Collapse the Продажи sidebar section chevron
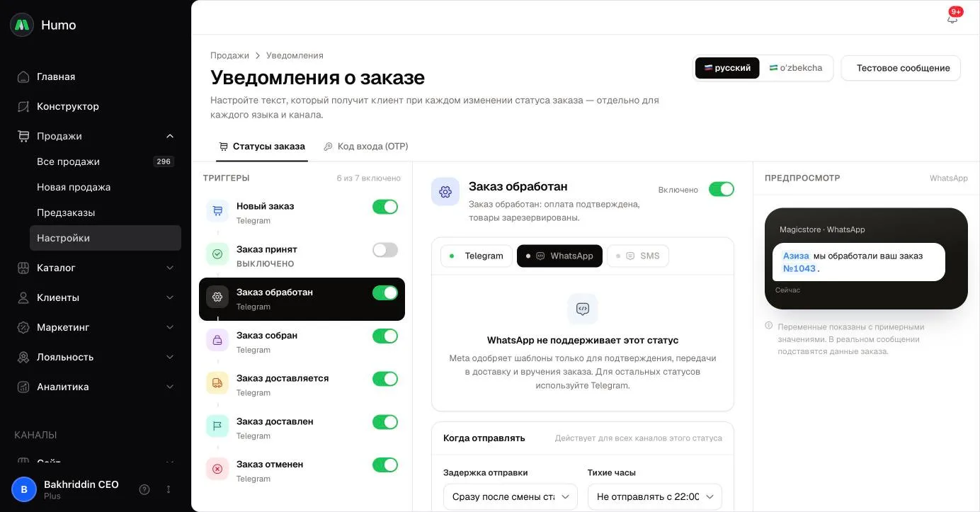 (x=170, y=136)
